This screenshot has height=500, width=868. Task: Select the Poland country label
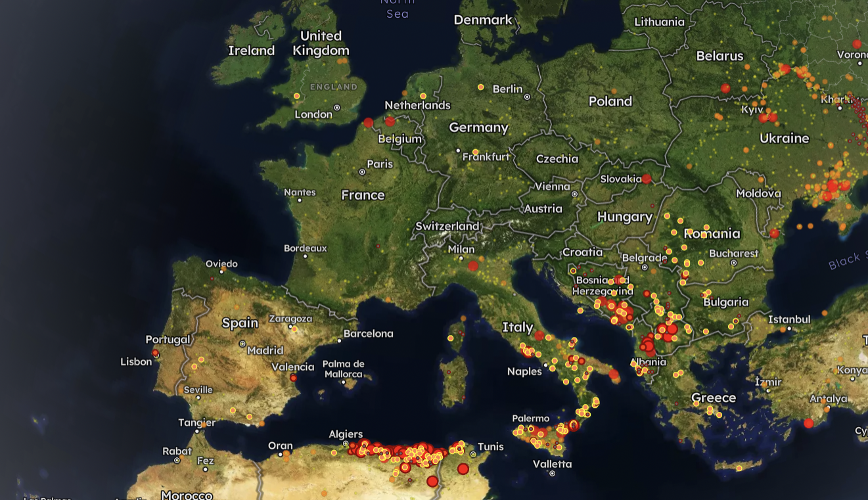(x=610, y=101)
